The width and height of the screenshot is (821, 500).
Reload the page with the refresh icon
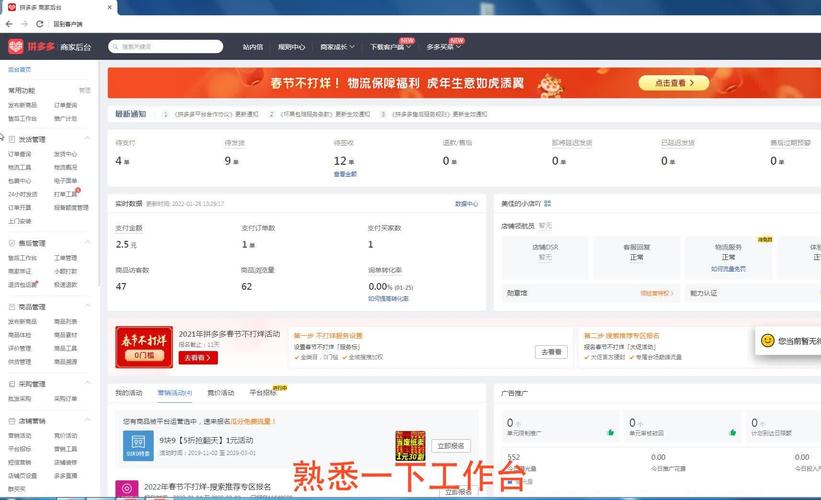pyautogui.click(x=39, y=24)
